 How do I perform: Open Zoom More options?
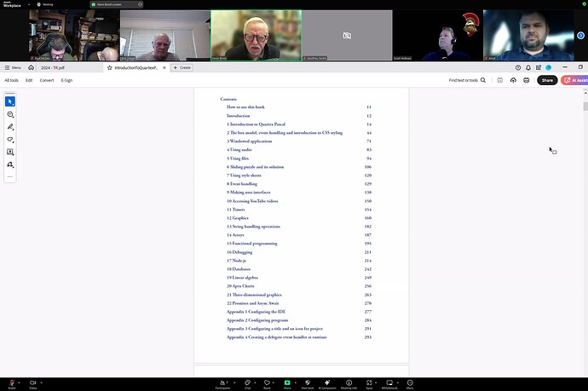tap(410, 384)
